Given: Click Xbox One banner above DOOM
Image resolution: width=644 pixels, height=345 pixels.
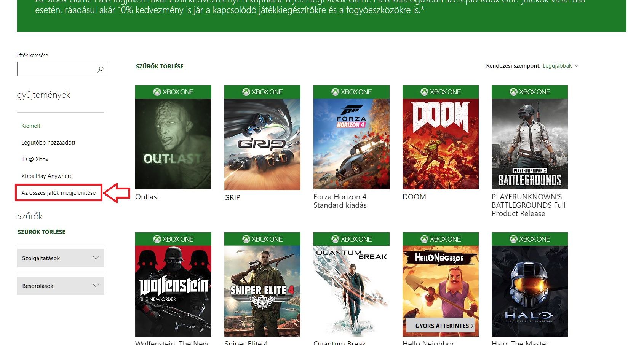Looking at the screenshot, I should point(441,92).
